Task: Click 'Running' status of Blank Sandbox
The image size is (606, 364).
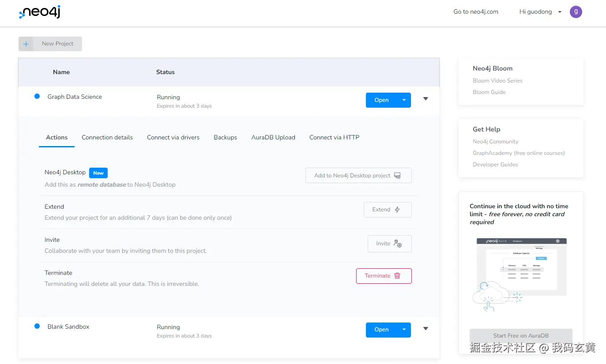Action: (168, 327)
